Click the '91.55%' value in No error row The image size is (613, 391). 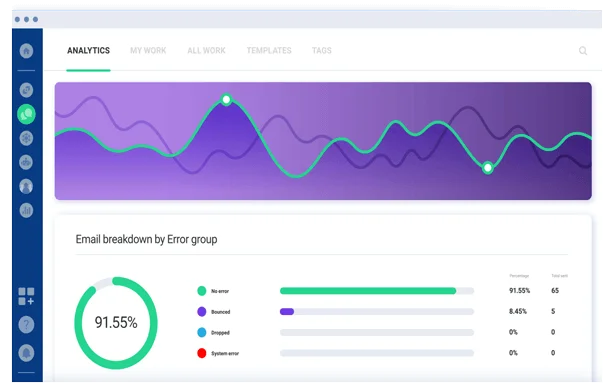pyautogui.click(x=520, y=291)
